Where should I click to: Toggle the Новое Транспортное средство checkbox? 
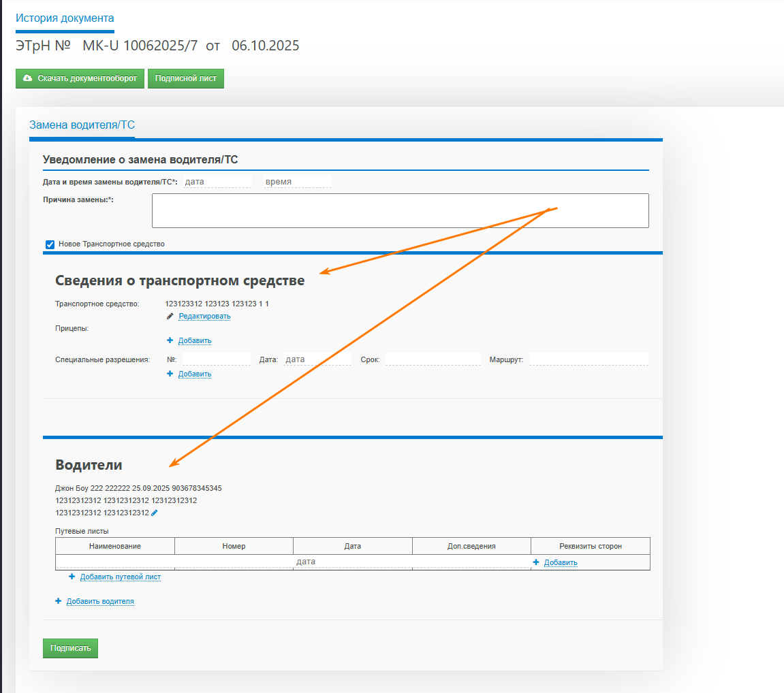[x=50, y=244]
